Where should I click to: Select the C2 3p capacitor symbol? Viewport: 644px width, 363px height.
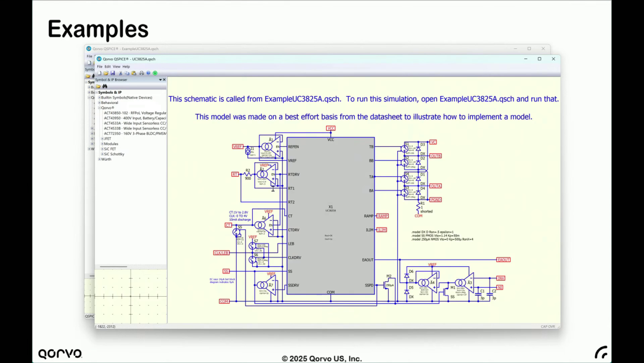point(490,294)
